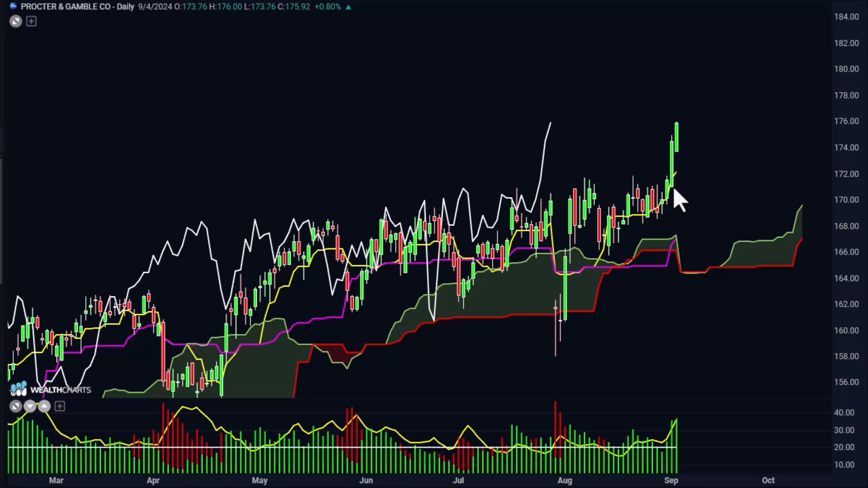Move the lower indicator pane up

44,406
